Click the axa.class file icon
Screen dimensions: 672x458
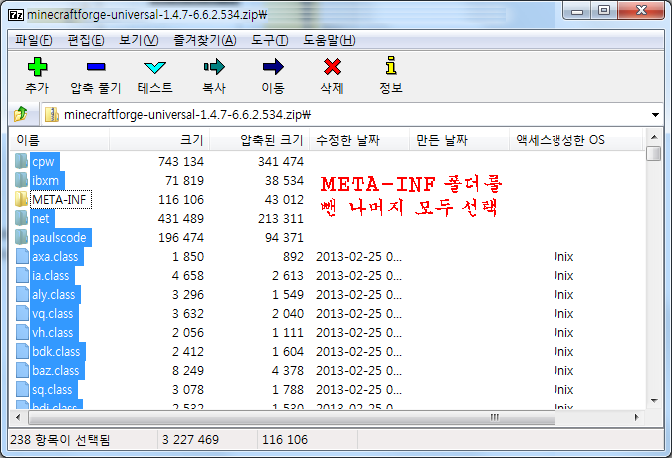pyautogui.click(x=22, y=256)
